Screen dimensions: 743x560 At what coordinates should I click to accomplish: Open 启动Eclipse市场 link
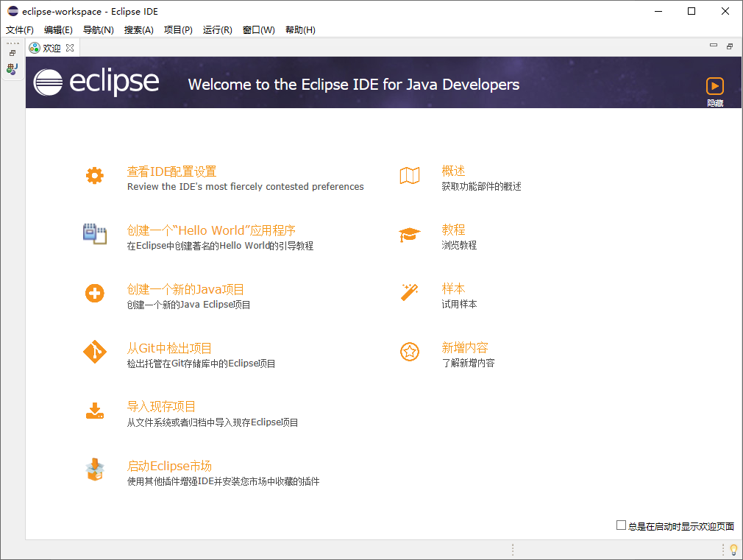click(x=169, y=466)
